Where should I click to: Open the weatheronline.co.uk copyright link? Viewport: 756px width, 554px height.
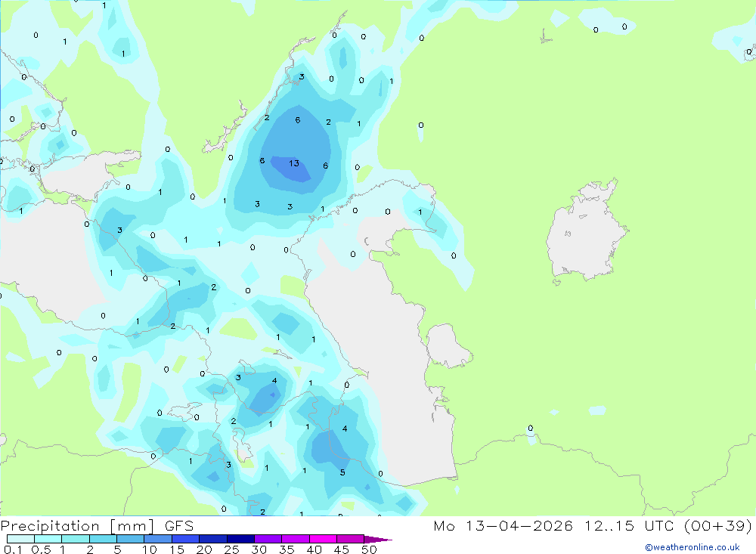pos(692,547)
